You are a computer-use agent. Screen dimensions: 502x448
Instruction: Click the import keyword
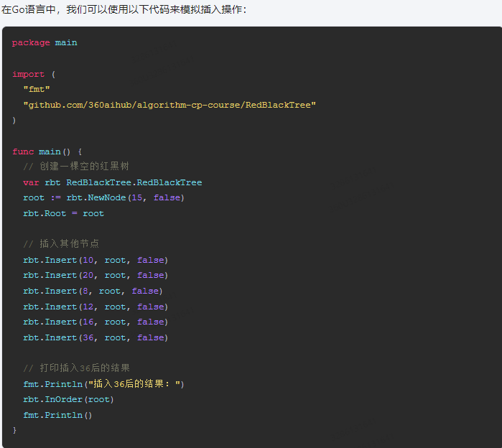[x=28, y=74]
